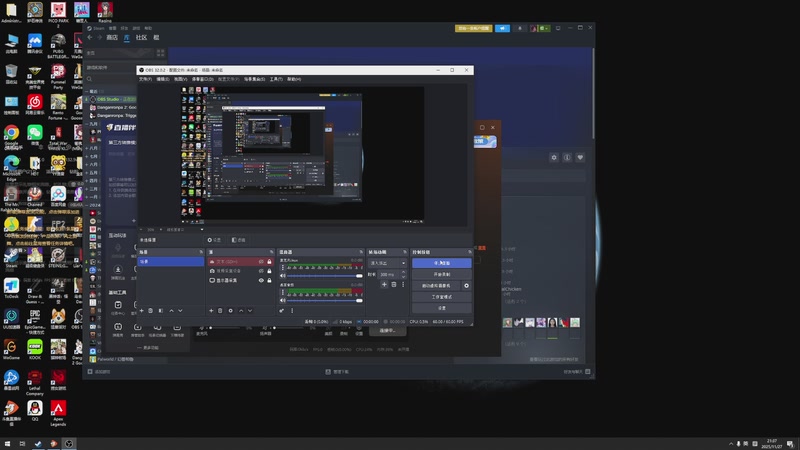
Task: Open advanced audio properties icon in Audio Mixer
Action: coord(282,311)
